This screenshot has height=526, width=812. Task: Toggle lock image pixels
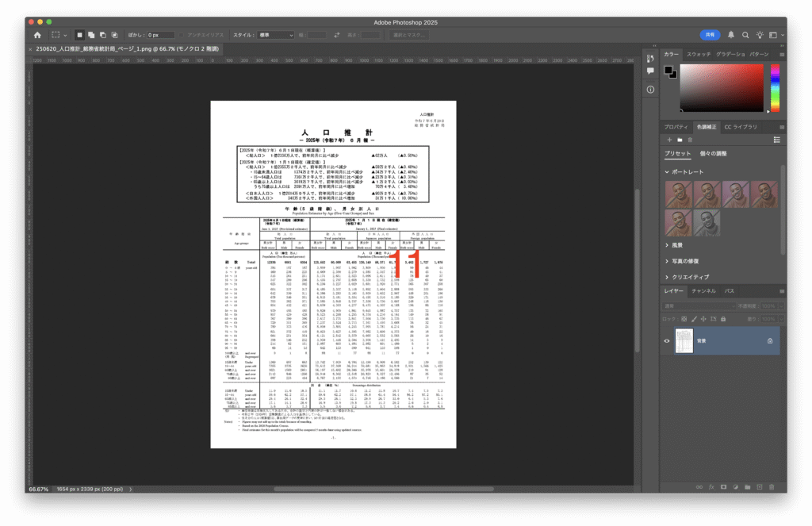pyautogui.click(x=694, y=319)
